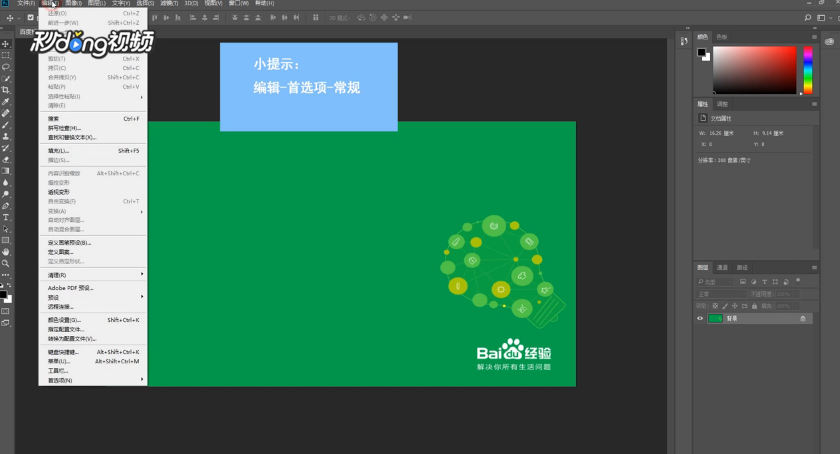
Task: Choose 菜单(U)... in the Edit menu
Action: click(x=93, y=361)
